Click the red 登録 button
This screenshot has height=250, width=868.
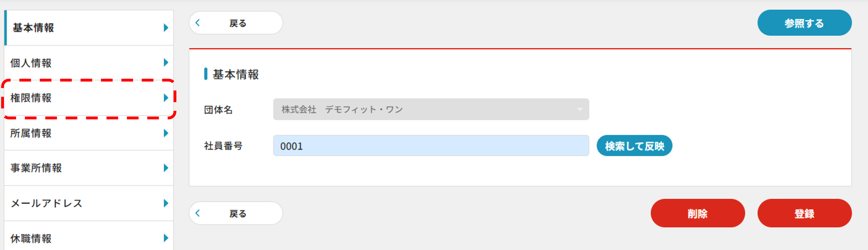pos(804,213)
